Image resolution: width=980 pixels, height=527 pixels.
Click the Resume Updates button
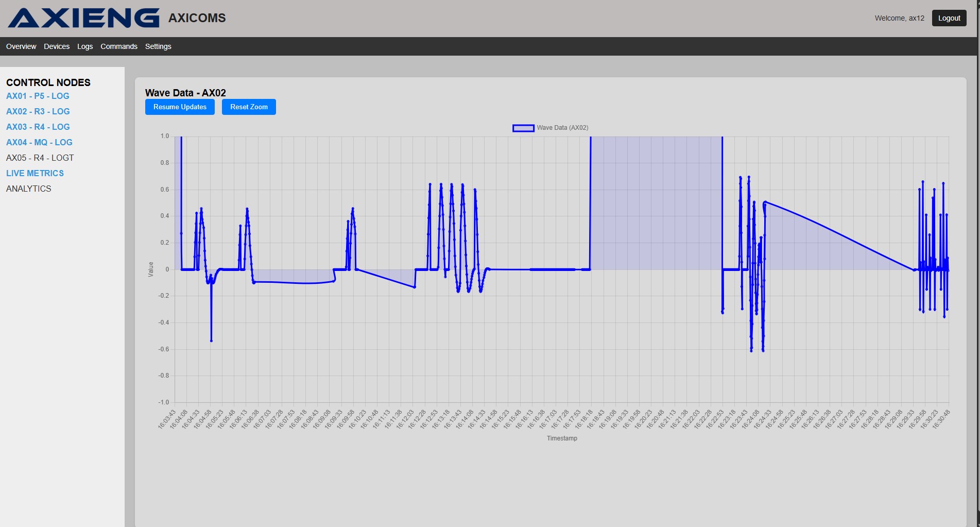pyautogui.click(x=179, y=107)
